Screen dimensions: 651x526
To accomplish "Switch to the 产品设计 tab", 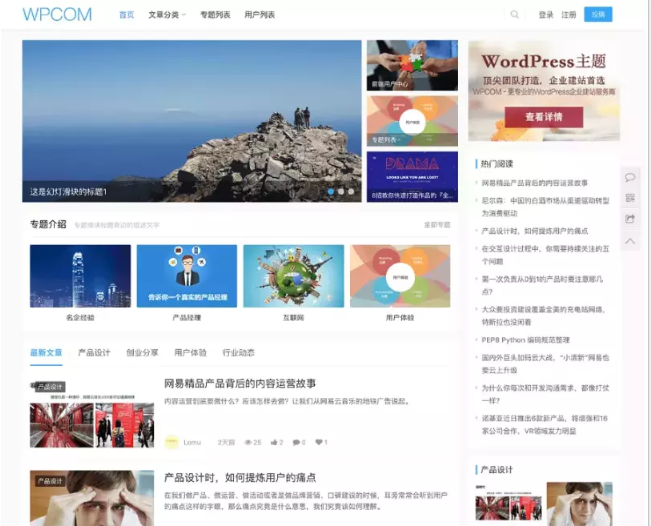I will [x=94, y=352].
